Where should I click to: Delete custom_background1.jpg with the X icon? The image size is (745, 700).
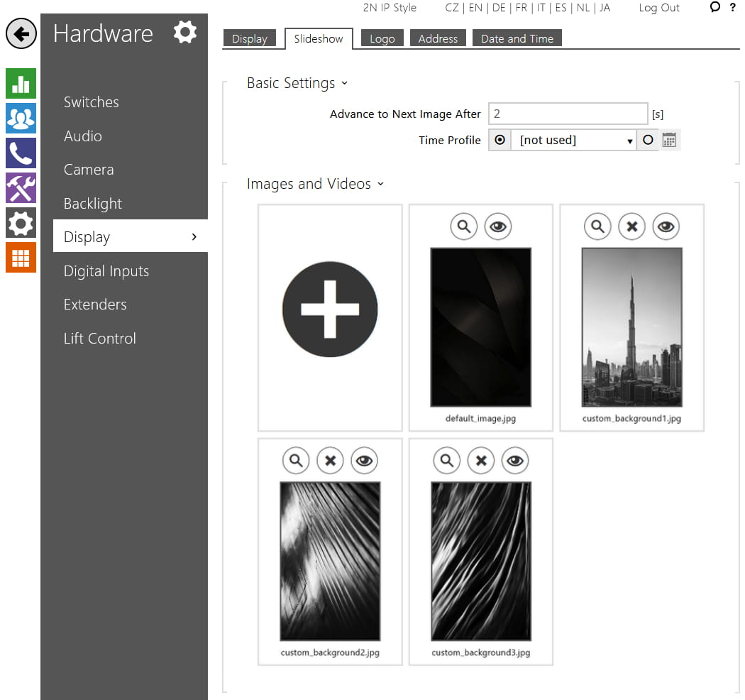coord(632,226)
